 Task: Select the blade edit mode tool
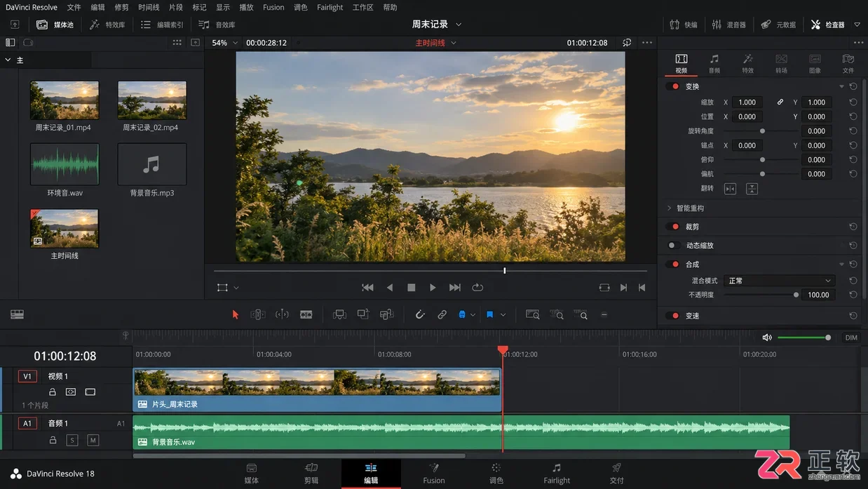[x=306, y=315]
